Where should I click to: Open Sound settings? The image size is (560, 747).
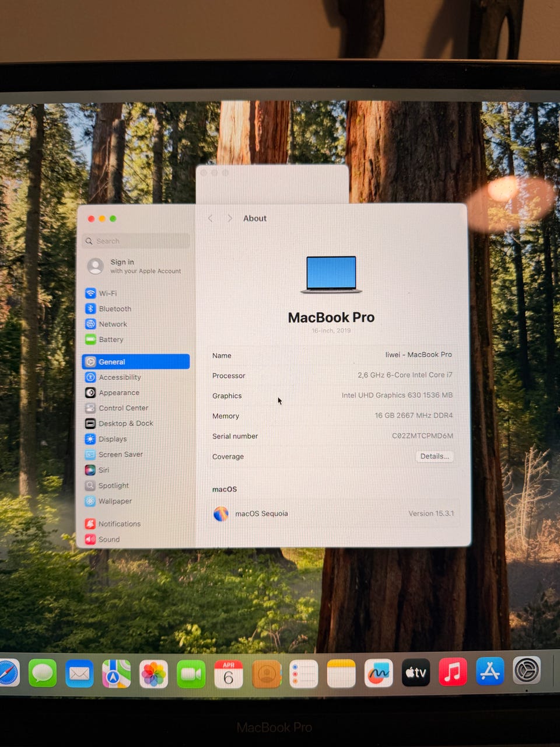coord(135,539)
